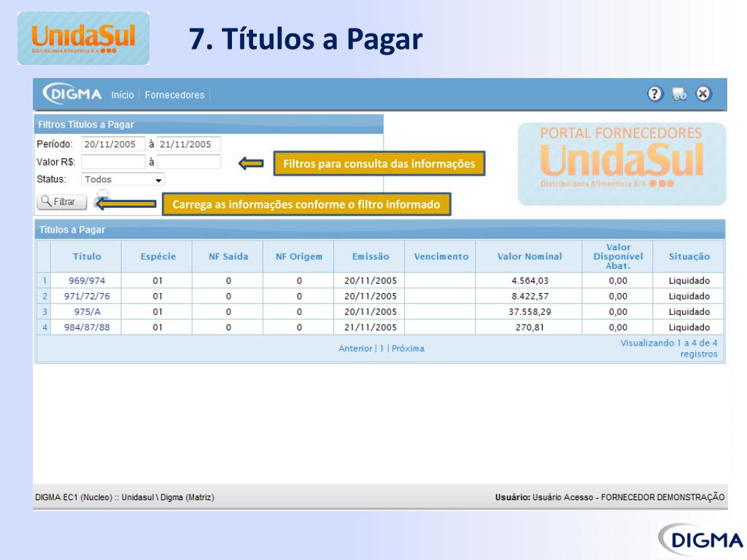Open the Início menu
The width and height of the screenshot is (747, 560).
(123, 95)
